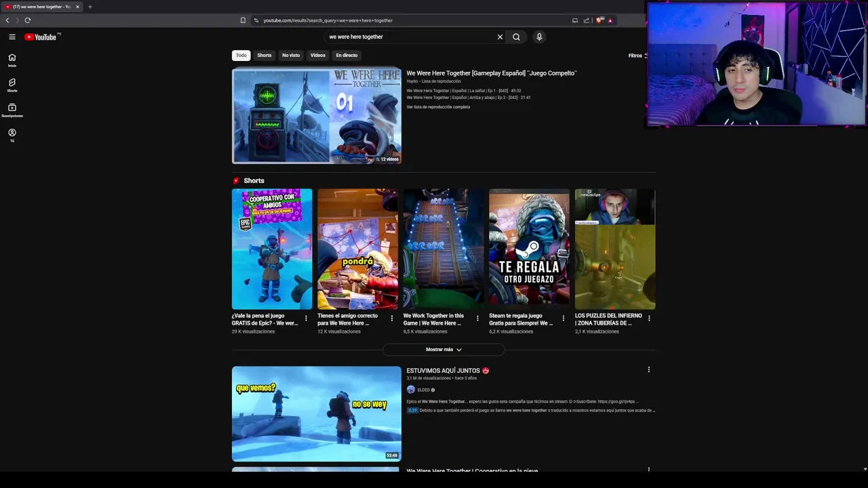The image size is (868, 488).
Task: Open the YouTube hamburger guide menu
Action: [x=12, y=37]
